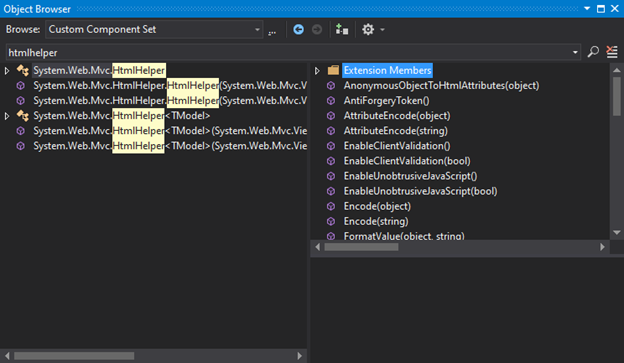
Task: Select the AntiForgeryToken() method
Action: click(x=386, y=101)
